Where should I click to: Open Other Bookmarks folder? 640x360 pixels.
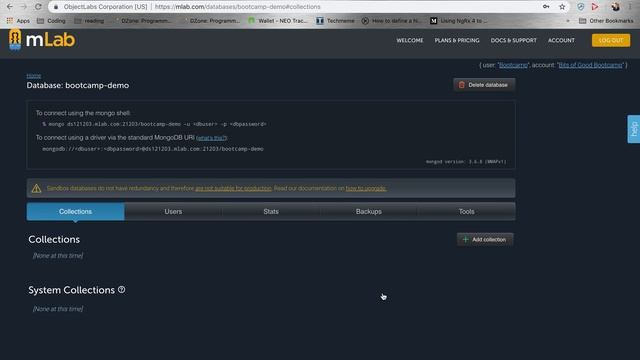tap(606, 20)
